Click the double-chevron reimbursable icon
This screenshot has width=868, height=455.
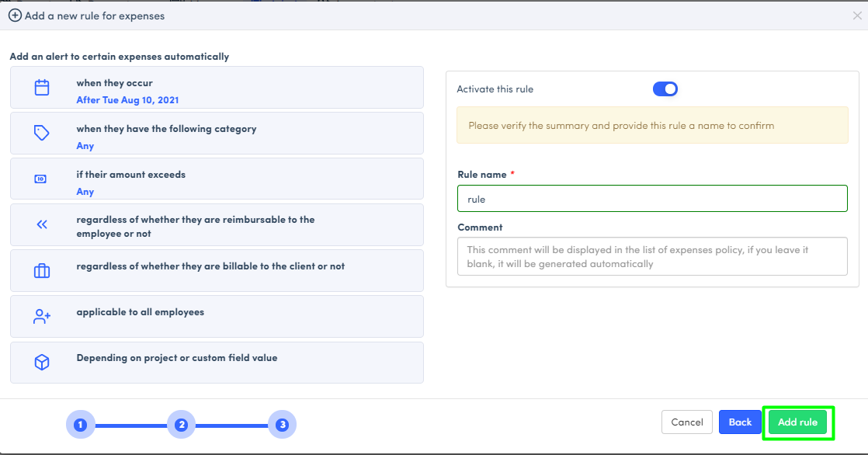click(42, 225)
